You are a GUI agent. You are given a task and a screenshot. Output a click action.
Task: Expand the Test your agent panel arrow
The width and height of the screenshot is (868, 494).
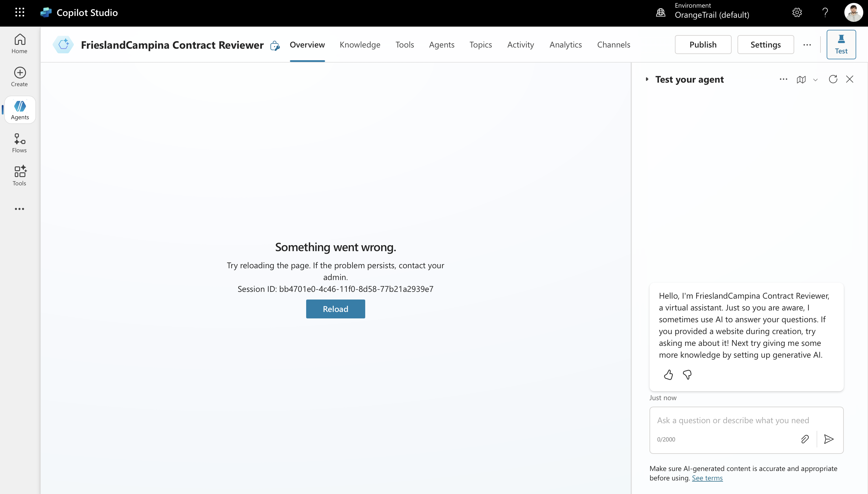647,79
